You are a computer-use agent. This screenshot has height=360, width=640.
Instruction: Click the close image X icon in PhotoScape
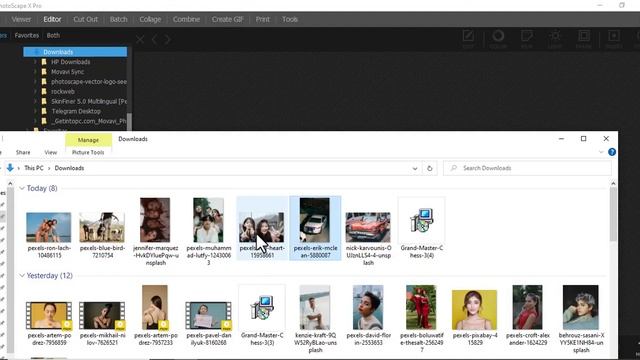click(x=140, y=40)
